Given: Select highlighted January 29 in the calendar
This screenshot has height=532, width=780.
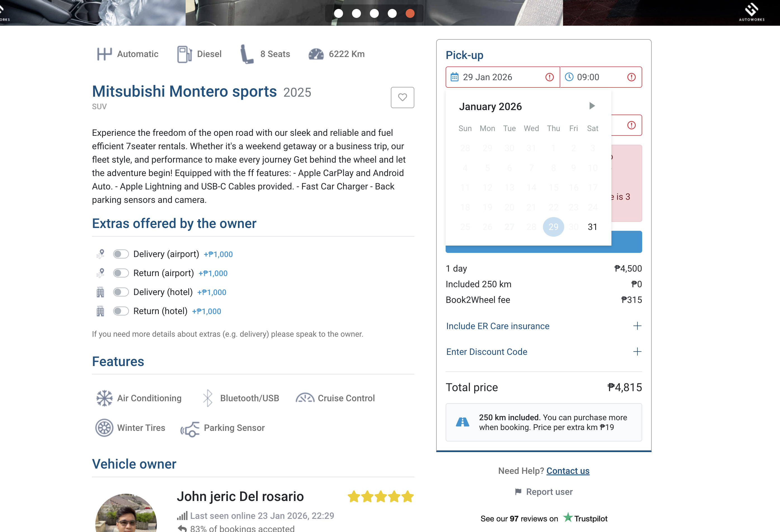Looking at the screenshot, I should (x=554, y=227).
